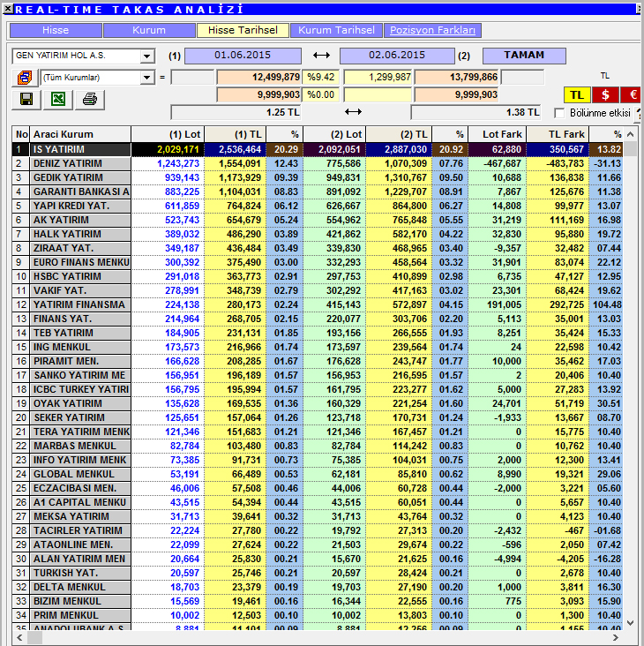Click the horizontal scrollbar right arrow
Image resolution: width=644 pixels, height=646 pixels.
click(x=616, y=637)
